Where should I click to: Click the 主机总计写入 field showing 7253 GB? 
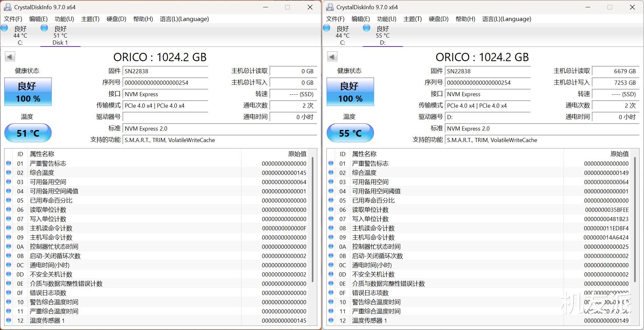[616, 82]
